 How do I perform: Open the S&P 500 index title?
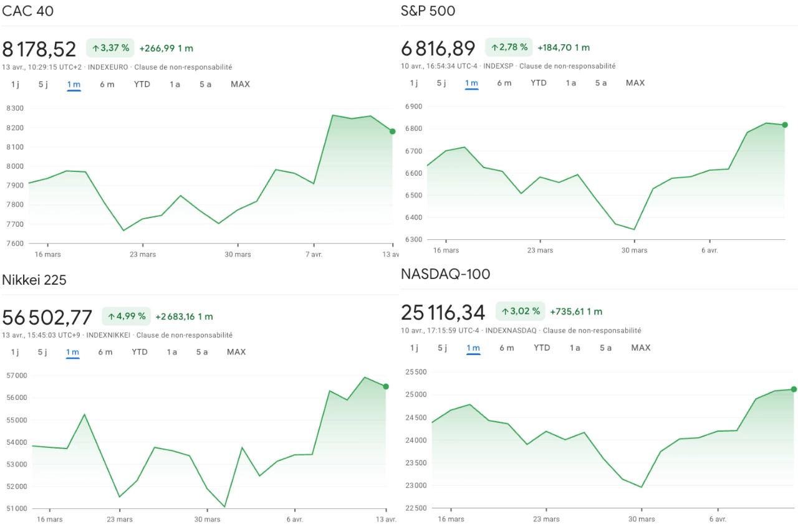428,11
